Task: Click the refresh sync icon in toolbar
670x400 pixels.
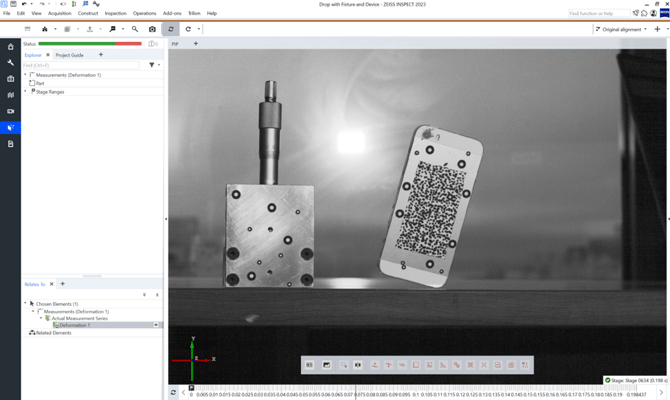Action: [x=171, y=29]
